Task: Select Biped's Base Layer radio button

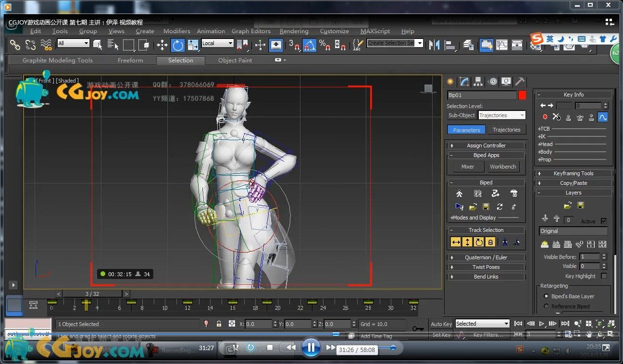Action: [546, 296]
